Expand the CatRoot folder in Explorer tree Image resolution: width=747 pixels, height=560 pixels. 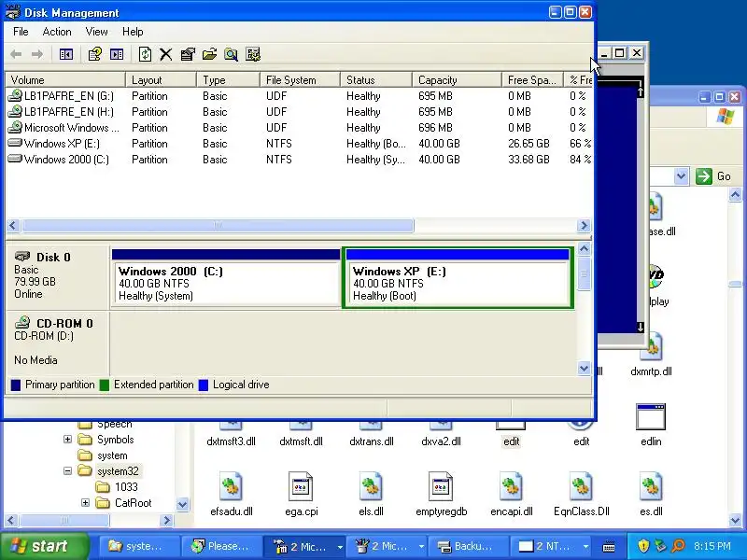pyautogui.click(x=85, y=502)
